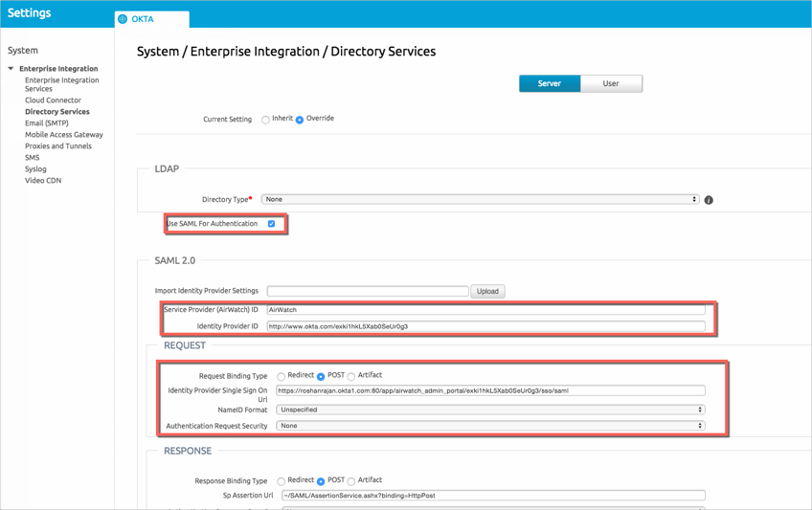The width and height of the screenshot is (812, 510).
Task: Select the Inherit radio button
Action: (266, 120)
